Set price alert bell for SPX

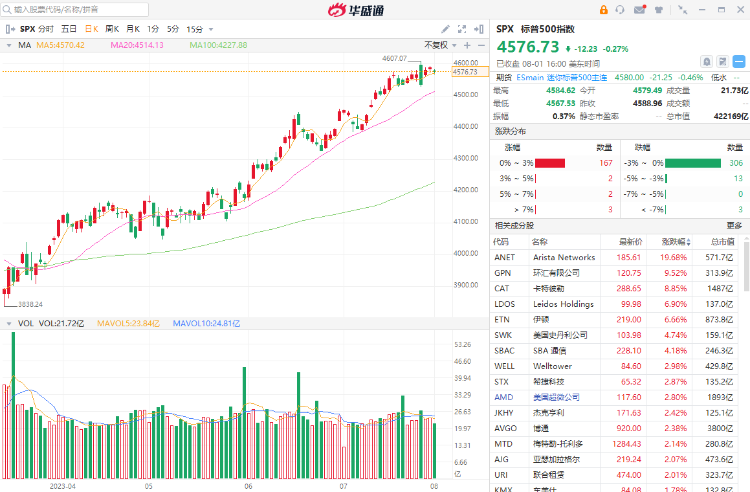click(707, 61)
